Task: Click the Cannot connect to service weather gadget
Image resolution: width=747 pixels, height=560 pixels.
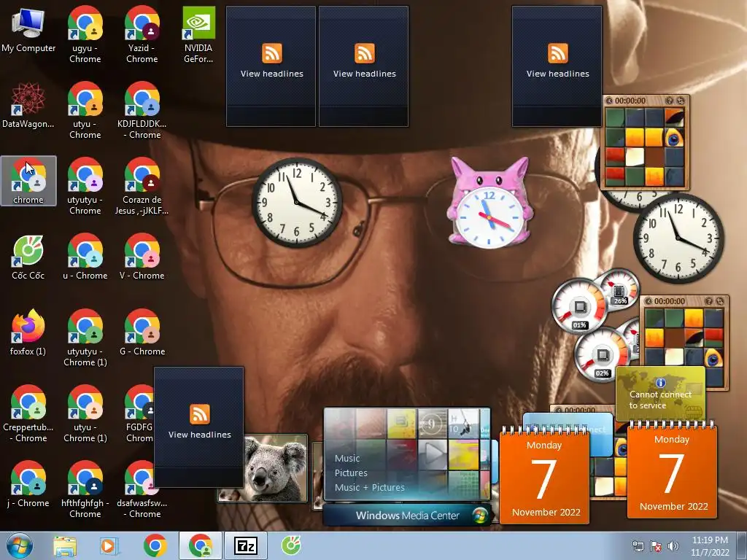Action: 660,394
